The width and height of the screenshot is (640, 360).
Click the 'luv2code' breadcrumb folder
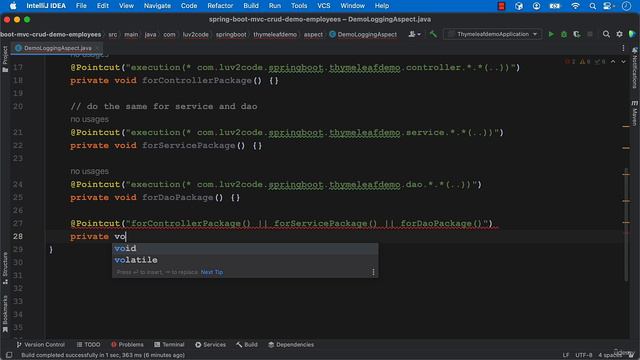(196, 35)
